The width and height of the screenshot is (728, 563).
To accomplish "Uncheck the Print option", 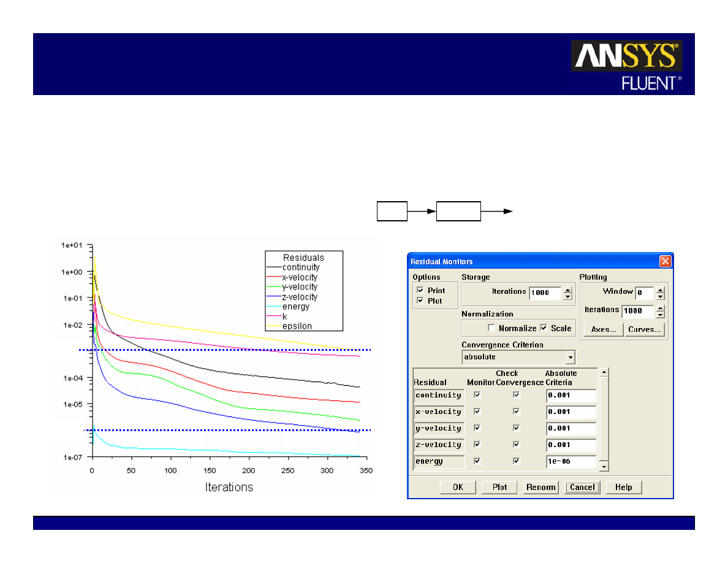I will coord(420,290).
